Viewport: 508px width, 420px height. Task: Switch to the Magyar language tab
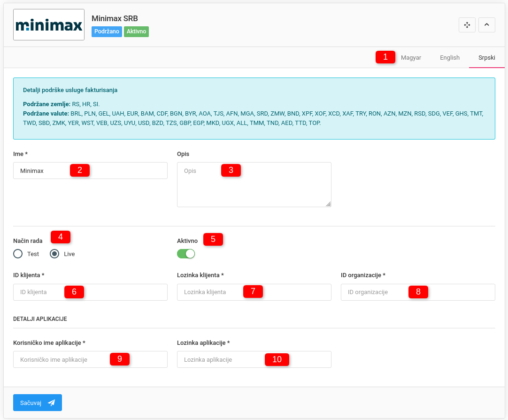coord(411,58)
